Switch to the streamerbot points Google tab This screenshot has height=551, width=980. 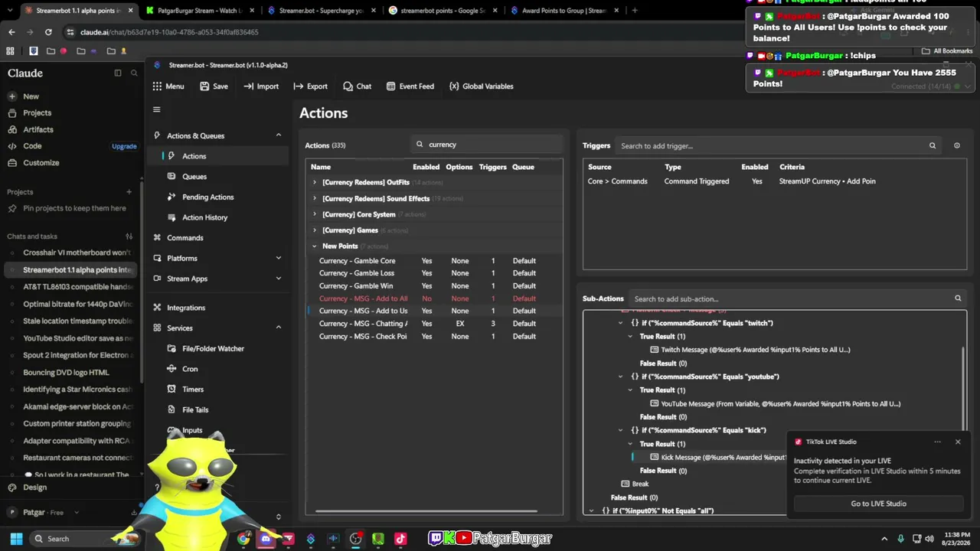(x=443, y=11)
